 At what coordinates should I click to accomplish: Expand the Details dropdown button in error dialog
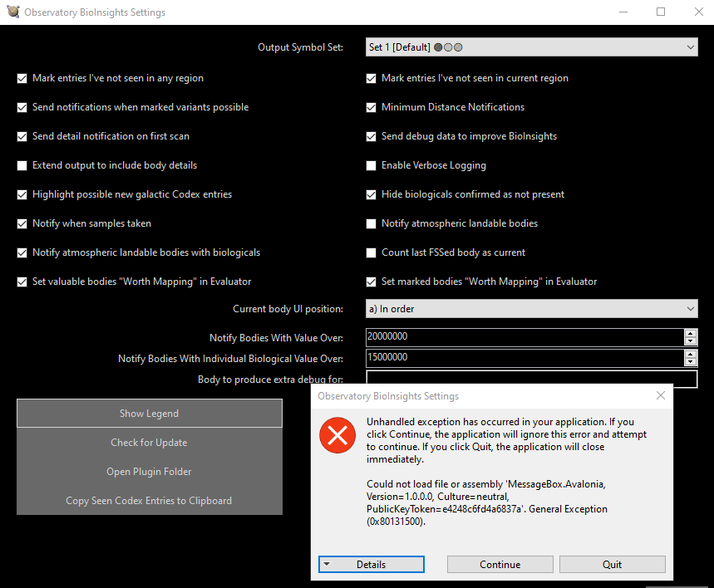(x=371, y=565)
